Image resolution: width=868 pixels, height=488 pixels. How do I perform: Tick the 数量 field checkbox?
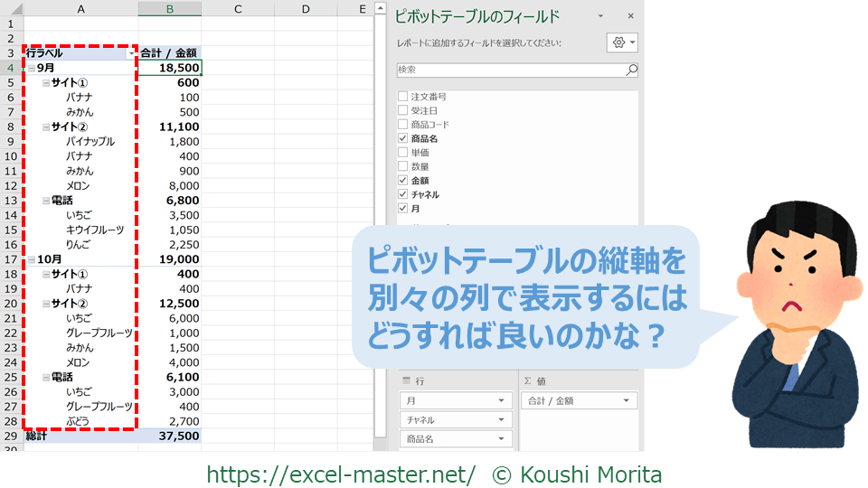[x=403, y=166]
